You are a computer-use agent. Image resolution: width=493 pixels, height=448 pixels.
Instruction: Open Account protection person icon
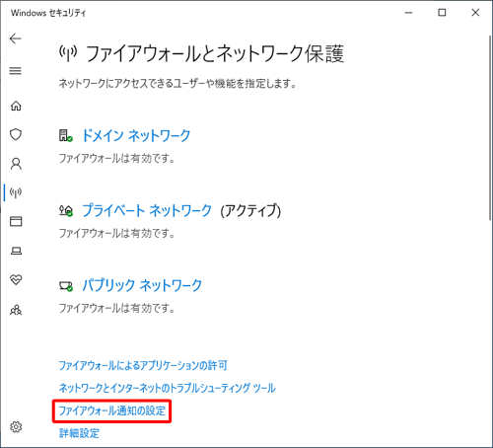click(16, 164)
